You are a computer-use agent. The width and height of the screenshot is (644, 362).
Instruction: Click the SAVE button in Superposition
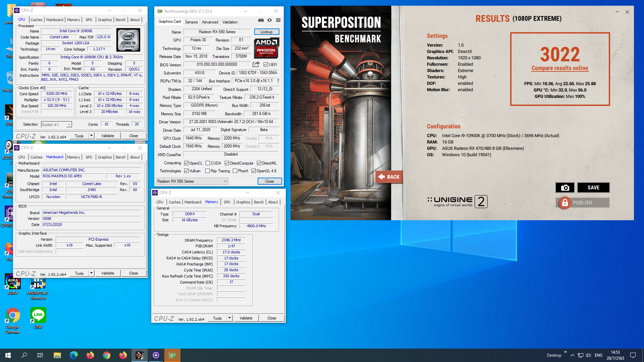[593, 188]
